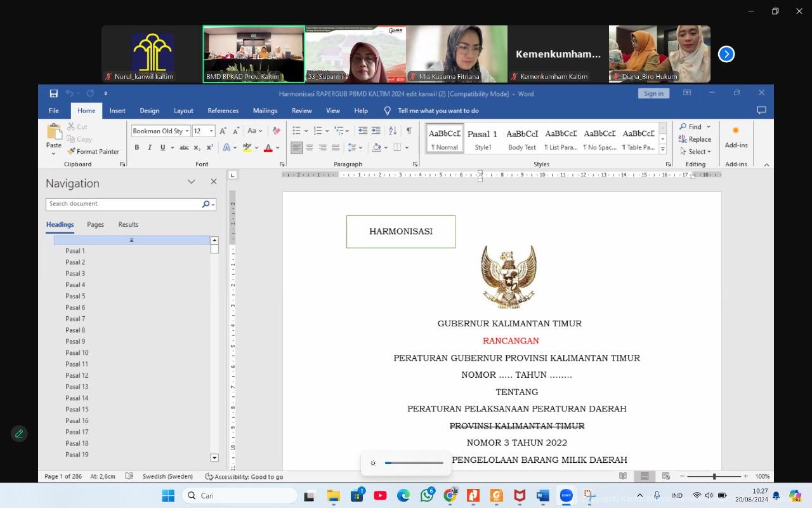
Task: Open the Windows Start menu
Action: pyautogui.click(x=168, y=495)
